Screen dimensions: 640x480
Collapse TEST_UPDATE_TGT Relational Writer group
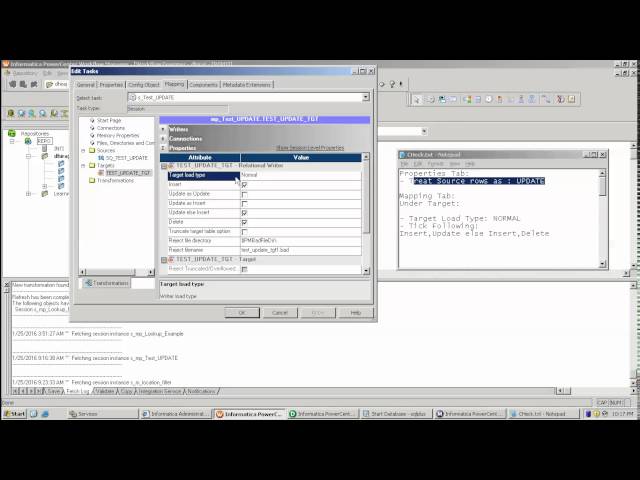(x=164, y=166)
